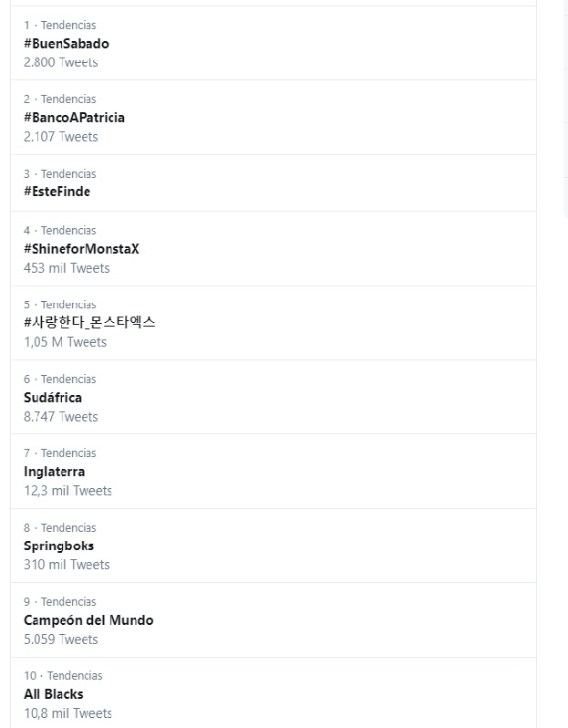
Task: Open the Korean #사랑한다_몬스타엑스 hashtag
Action: click(89, 323)
